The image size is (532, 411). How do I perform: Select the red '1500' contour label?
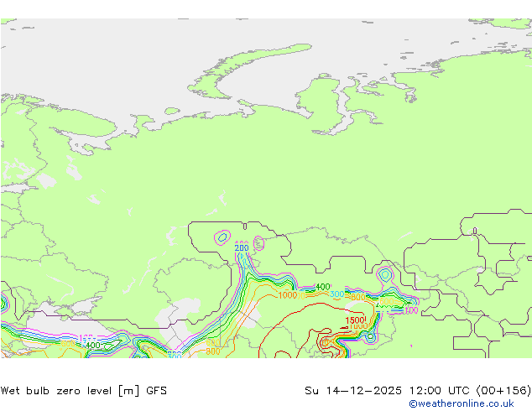(x=355, y=320)
